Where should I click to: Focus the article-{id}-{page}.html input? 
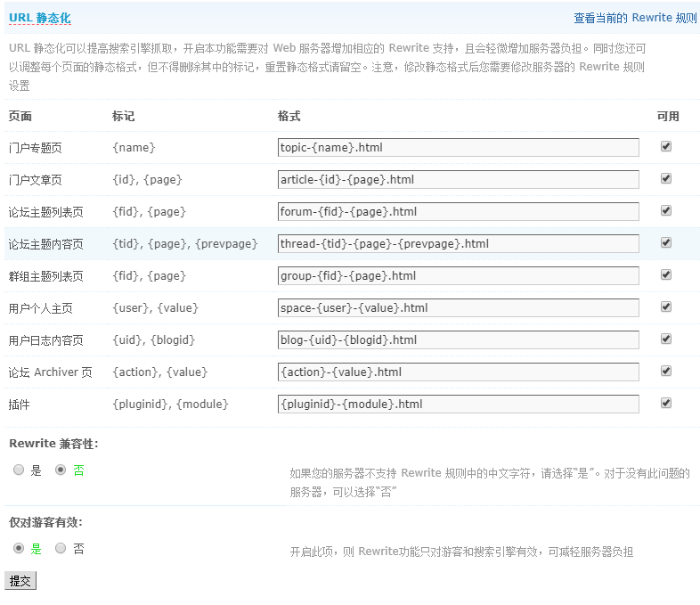coord(458,179)
